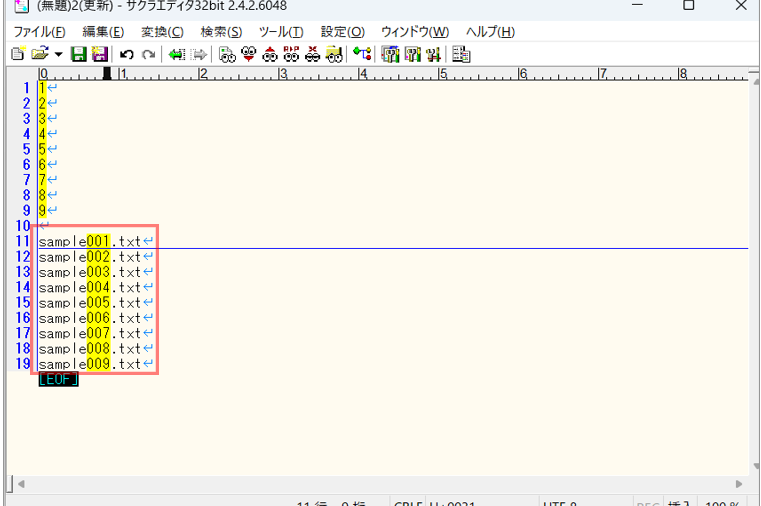Undo the last edit
The image size is (761, 506).
(127, 54)
